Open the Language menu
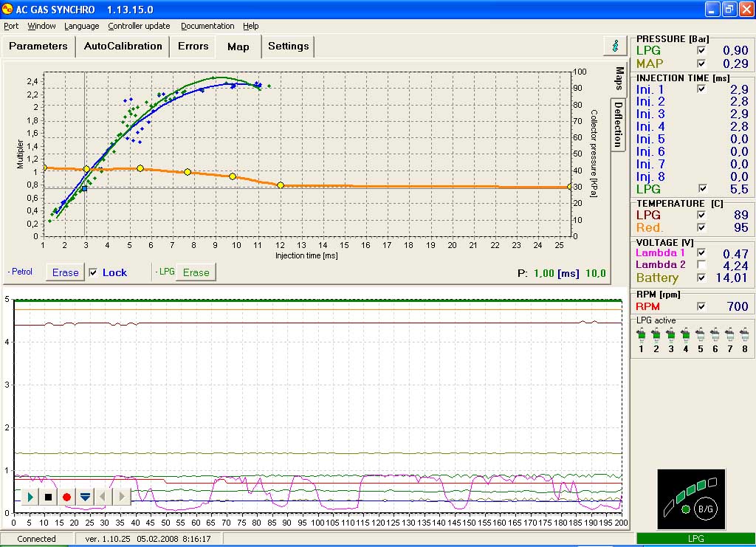 pos(81,26)
